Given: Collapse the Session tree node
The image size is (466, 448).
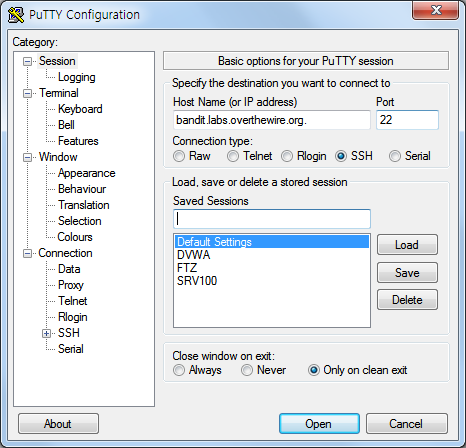Looking at the screenshot, I should [x=27, y=61].
